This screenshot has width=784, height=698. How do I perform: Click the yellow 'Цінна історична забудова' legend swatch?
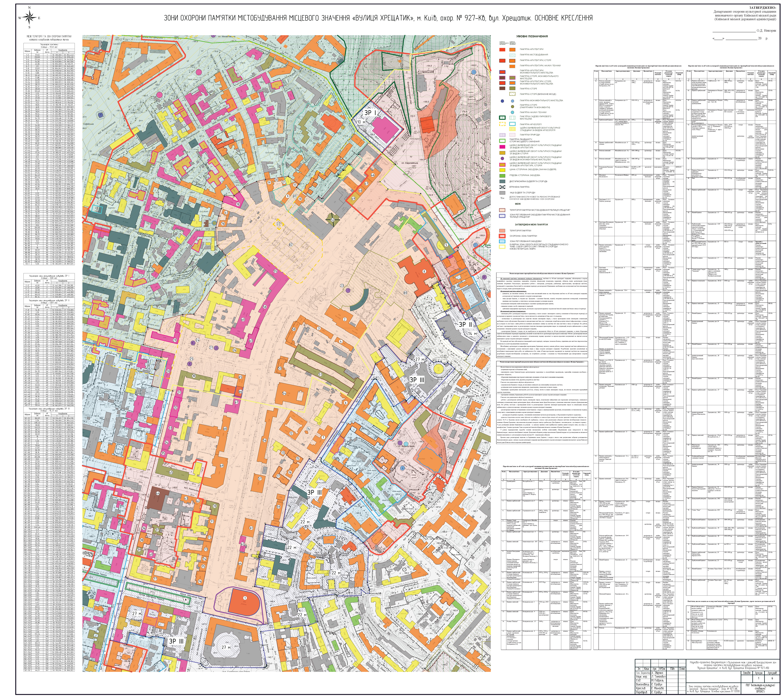tap(502, 170)
